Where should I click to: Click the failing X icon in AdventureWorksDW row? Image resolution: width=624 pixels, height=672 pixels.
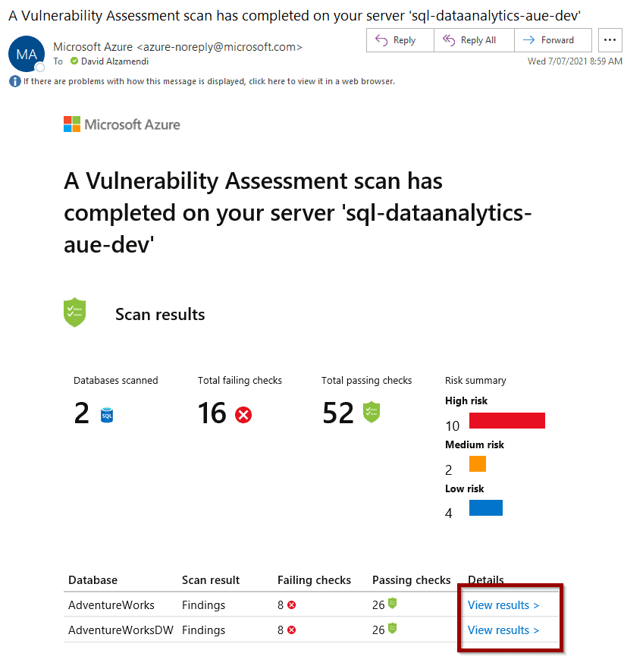point(292,630)
